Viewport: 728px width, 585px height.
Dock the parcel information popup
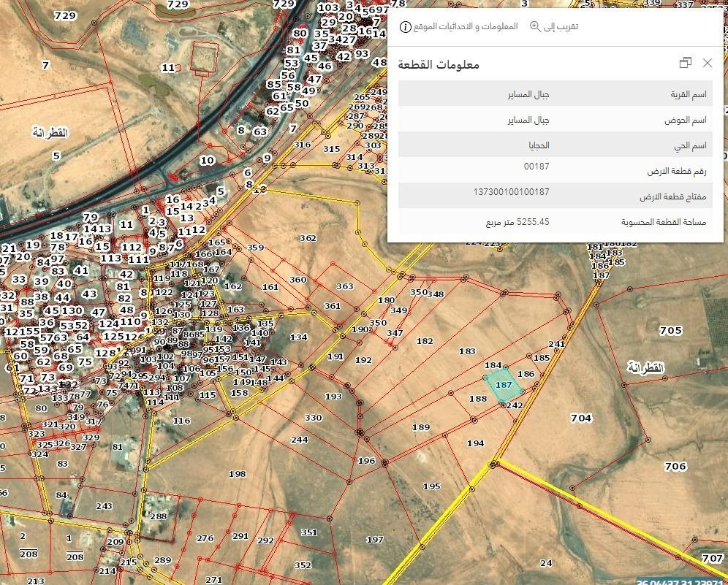(685, 63)
